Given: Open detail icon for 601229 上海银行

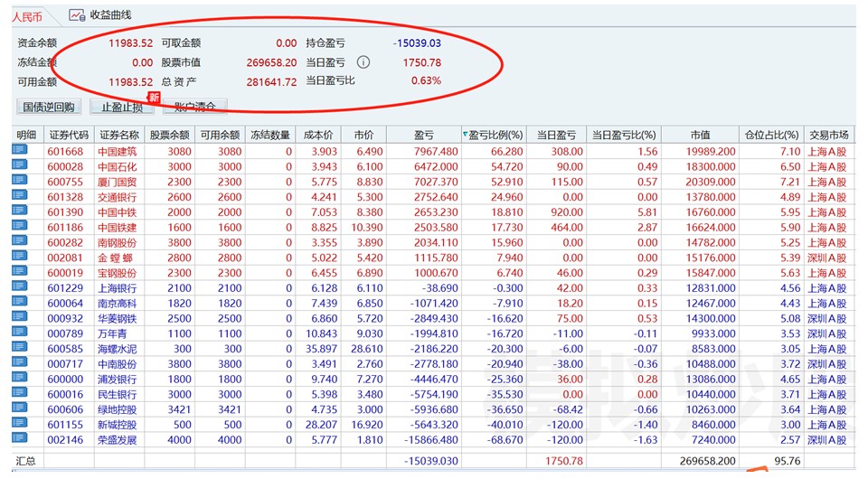Looking at the screenshot, I should pos(19,286).
